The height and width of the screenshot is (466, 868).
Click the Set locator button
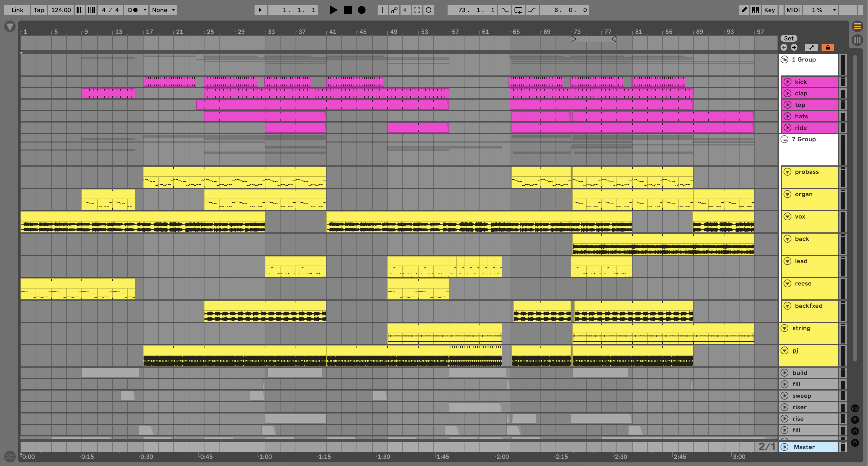[x=789, y=38]
